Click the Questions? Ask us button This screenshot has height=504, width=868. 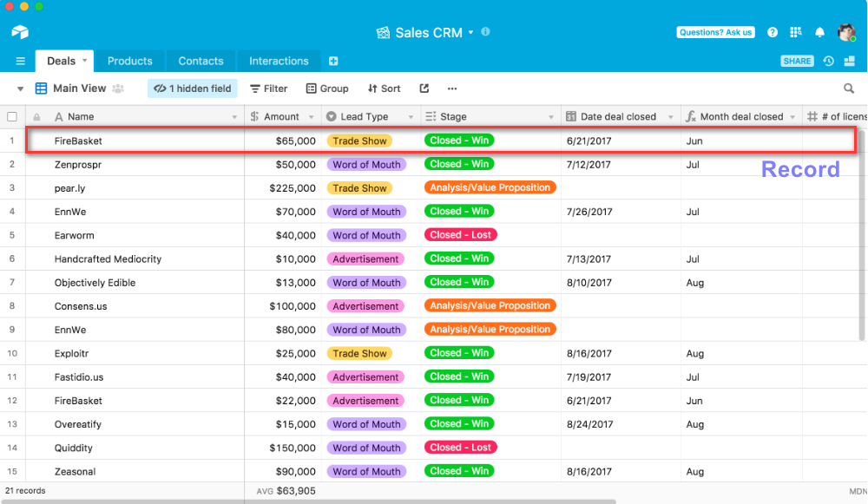(715, 32)
